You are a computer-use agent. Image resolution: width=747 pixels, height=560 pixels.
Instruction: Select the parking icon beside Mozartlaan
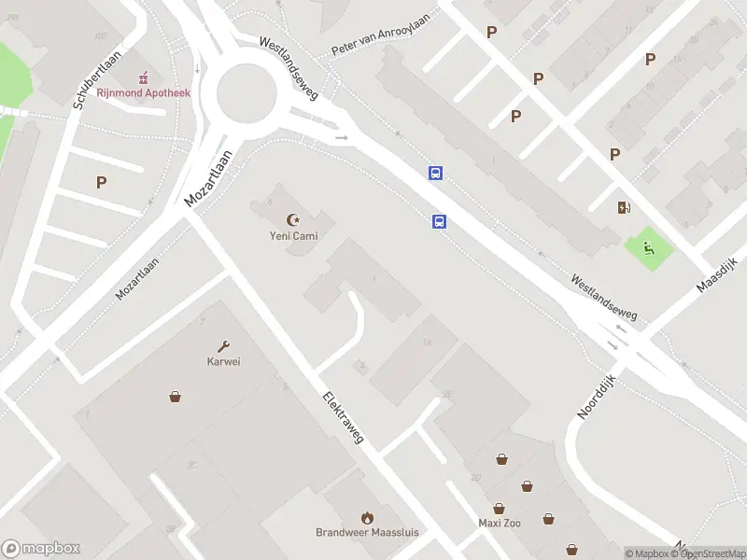click(101, 182)
